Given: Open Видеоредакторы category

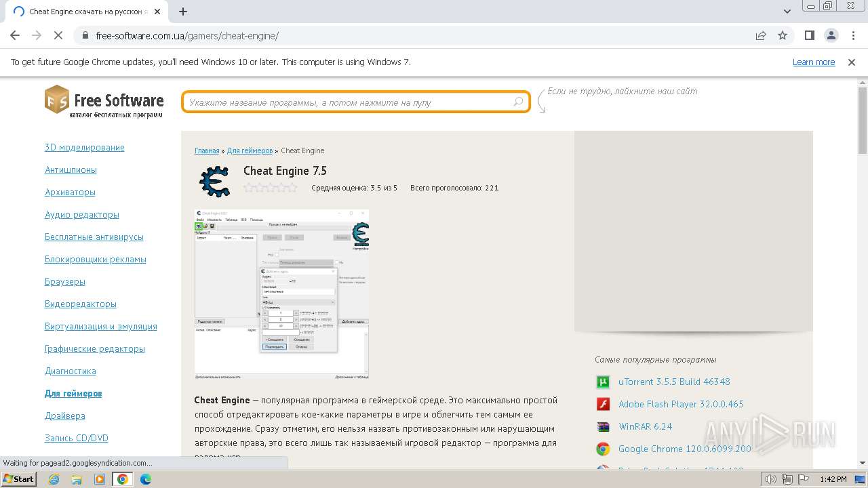Looking at the screenshot, I should pyautogui.click(x=81, y=304).
